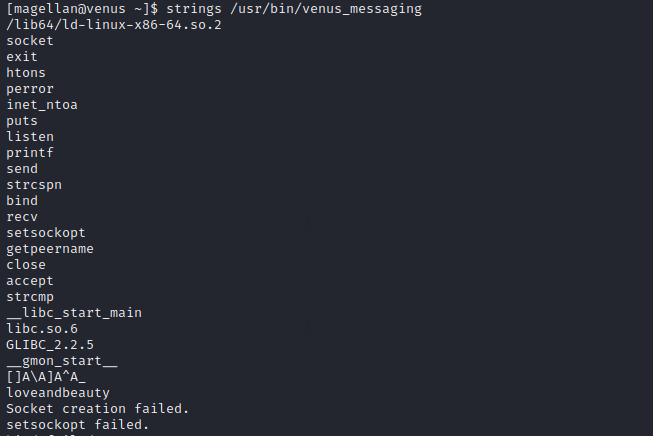Click the /lib64/ld-linux-x86-64.so.2 path line
This screenshot has height=436, width=653.
pyautogui.click(x=114, y=25)
